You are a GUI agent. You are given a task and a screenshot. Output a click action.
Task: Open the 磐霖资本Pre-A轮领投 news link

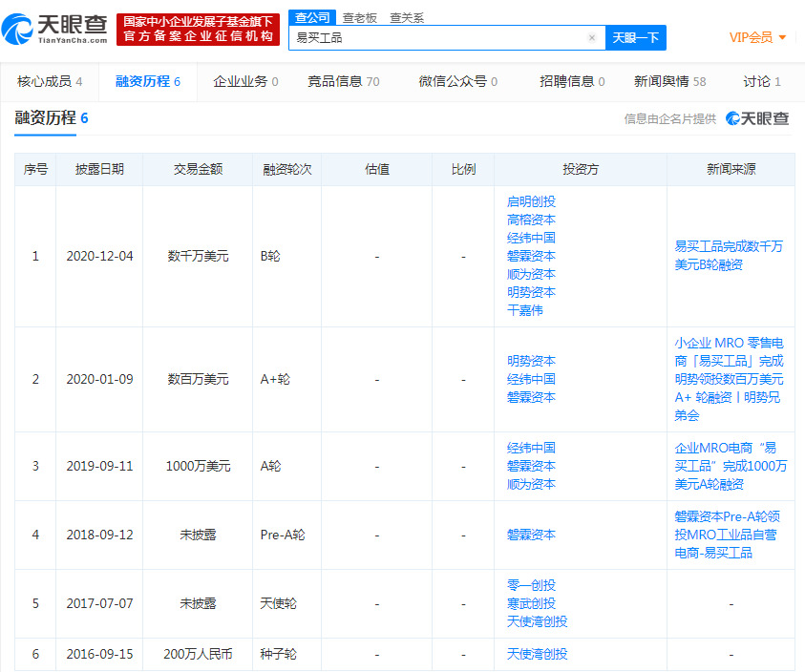point(727,535)
